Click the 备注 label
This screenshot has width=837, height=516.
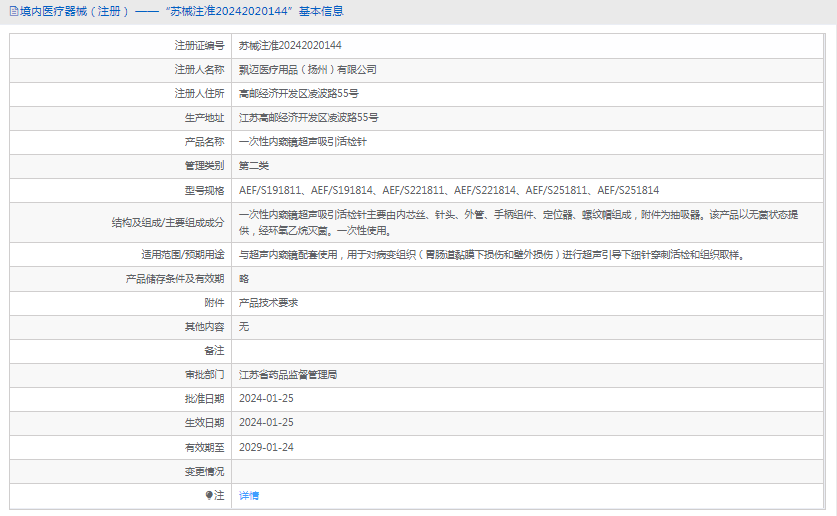pos(214,351)
